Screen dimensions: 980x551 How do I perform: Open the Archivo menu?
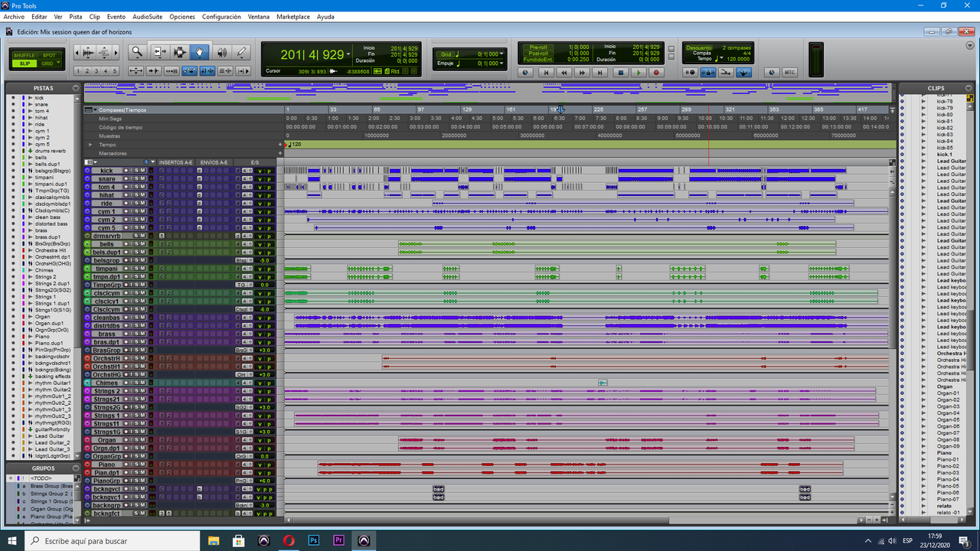tap(14, 16)
